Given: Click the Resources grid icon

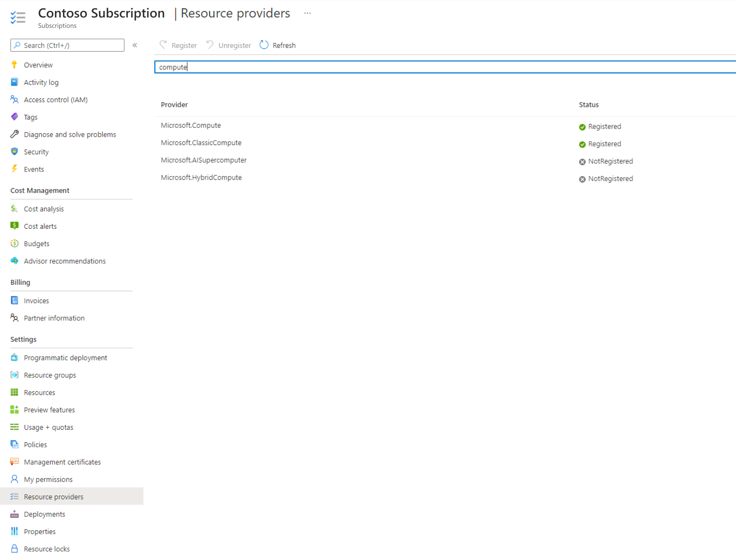Looking at the screenshot, I should point(14,392).
